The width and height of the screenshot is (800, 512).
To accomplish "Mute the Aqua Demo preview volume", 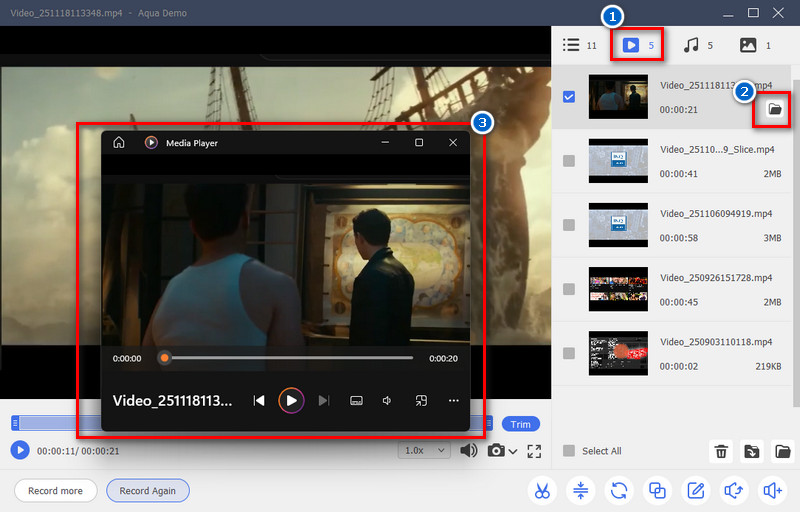I will (x=468, y=450).
